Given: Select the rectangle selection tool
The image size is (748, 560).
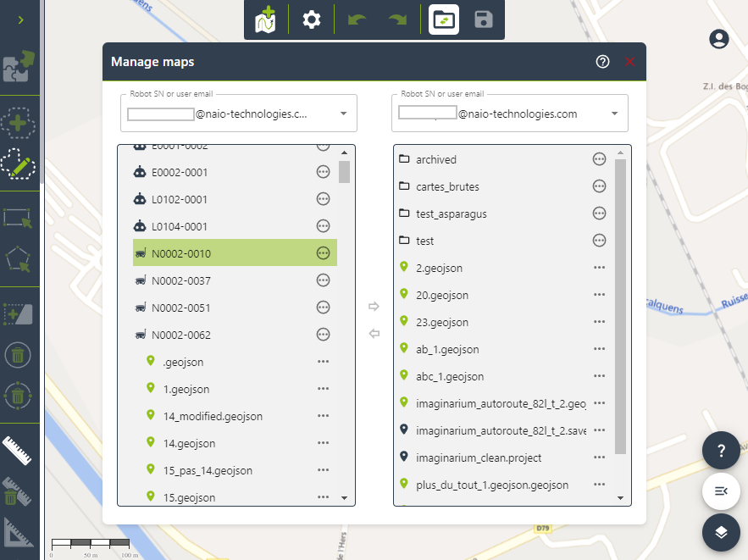Looking at the screenshot, I should [19, 219].
